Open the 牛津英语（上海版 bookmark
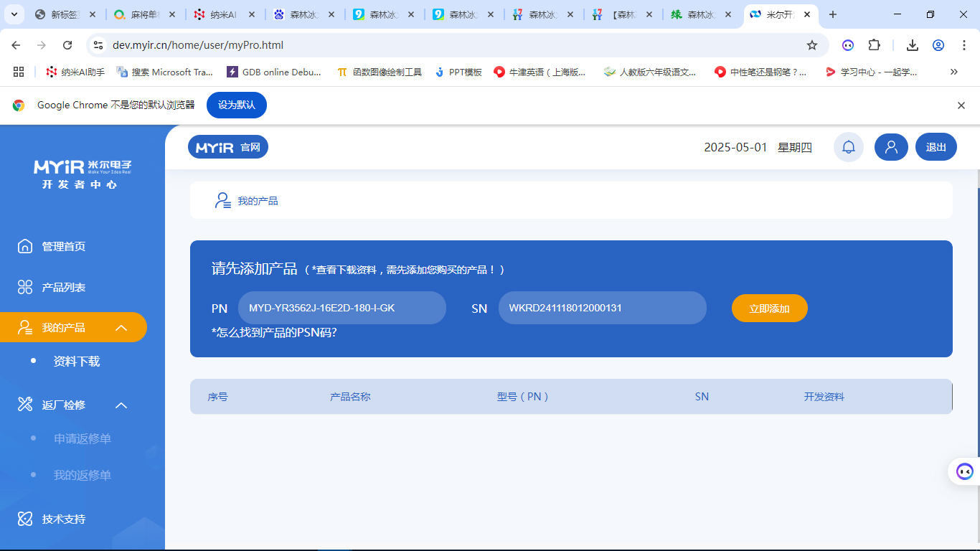Viewport: 980px width, 551px height. pyautogui.click(x=540, y=72)
